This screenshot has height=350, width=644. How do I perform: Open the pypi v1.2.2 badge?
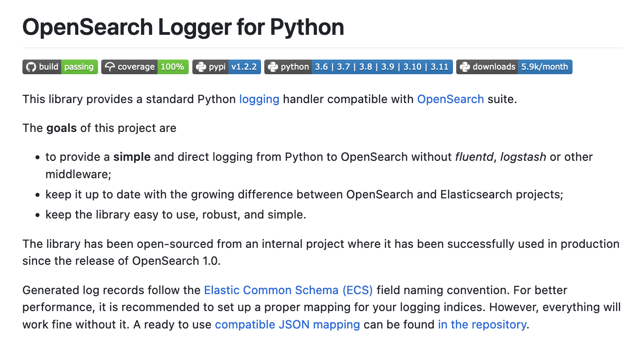227,67
